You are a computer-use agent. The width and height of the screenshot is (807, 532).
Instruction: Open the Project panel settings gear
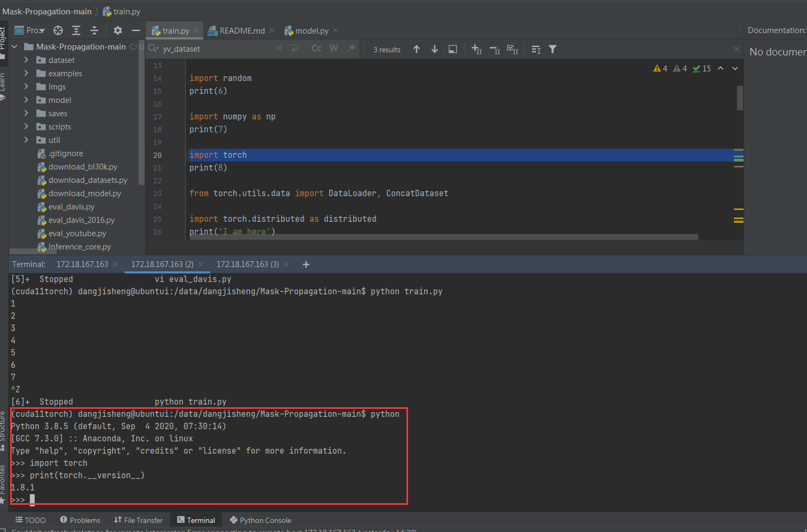[117, 30]
